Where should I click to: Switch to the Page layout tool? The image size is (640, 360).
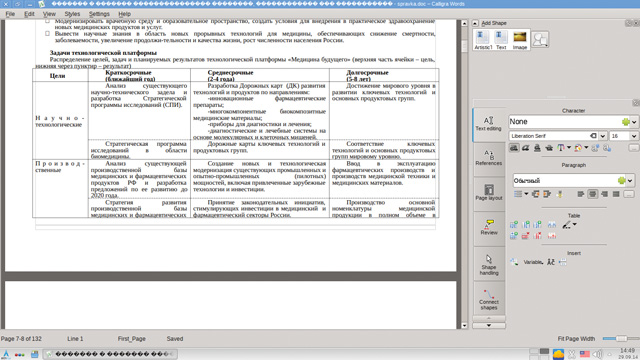click(x=489, y=193)
